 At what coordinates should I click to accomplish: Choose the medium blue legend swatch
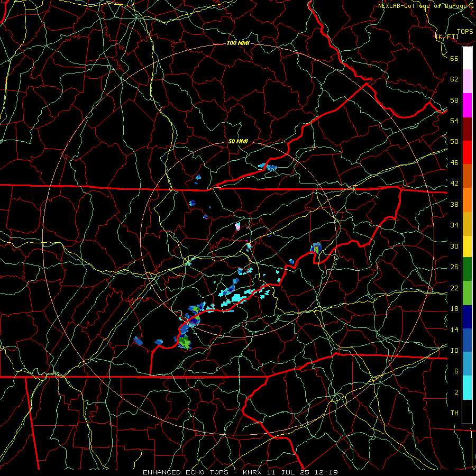click(467, 340)
